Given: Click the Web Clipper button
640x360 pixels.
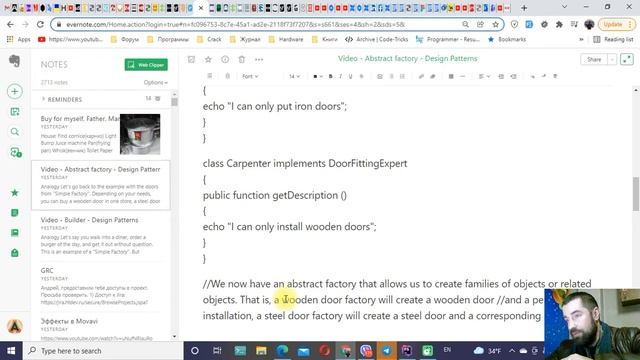Looking at the screenshot, I should coord(146,64).
